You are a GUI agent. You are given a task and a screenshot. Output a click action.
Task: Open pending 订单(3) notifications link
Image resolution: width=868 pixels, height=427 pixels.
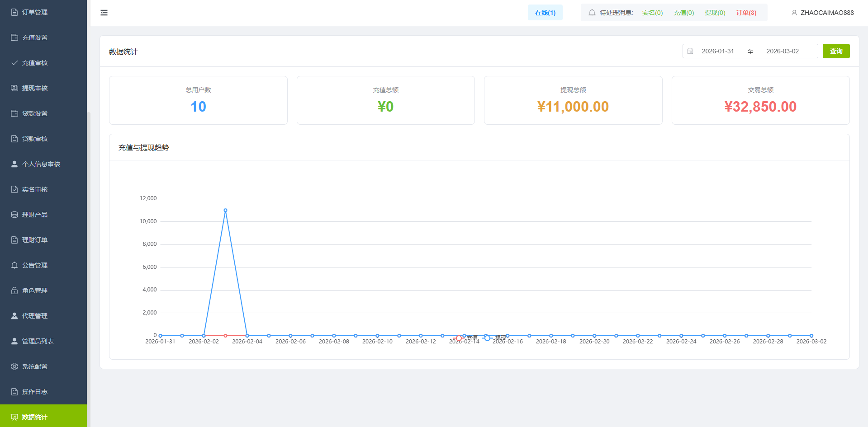click(x=745, y=13)
